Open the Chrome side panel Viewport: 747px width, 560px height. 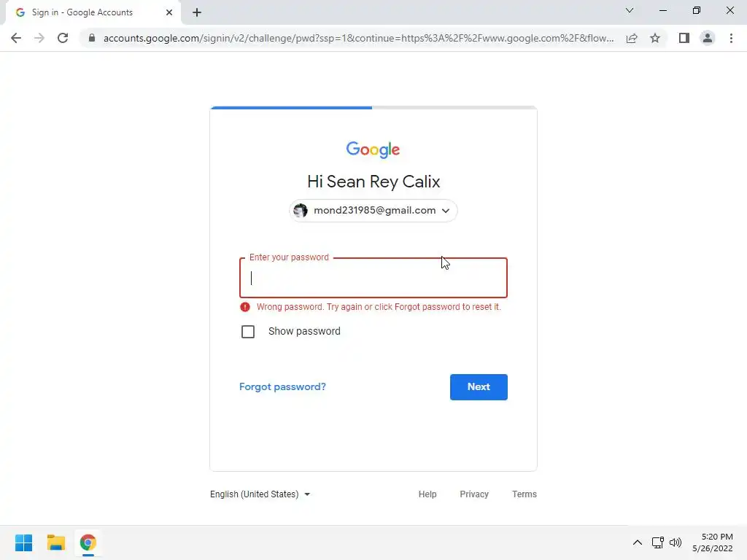[684, 38]
